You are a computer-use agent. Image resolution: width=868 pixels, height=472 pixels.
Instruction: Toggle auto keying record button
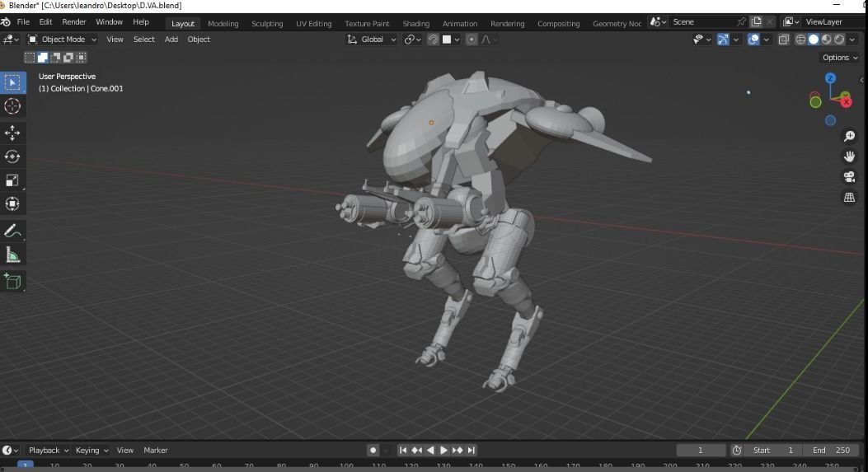373,451
